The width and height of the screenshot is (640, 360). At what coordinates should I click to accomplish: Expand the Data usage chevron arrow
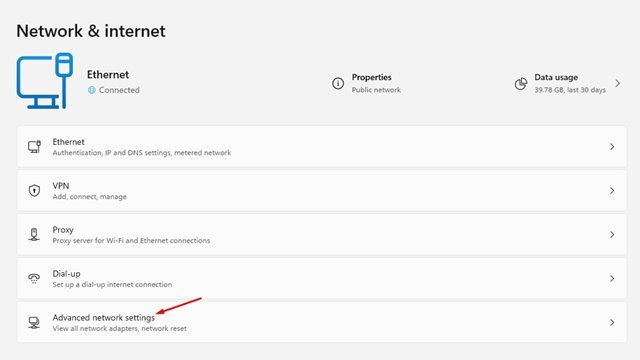point(618,83)
